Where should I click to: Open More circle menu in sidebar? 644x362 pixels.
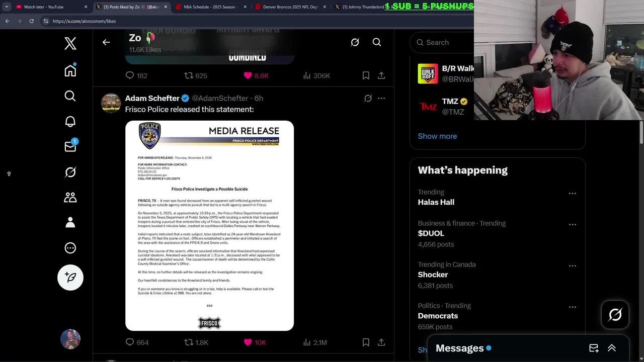point(70,248)
